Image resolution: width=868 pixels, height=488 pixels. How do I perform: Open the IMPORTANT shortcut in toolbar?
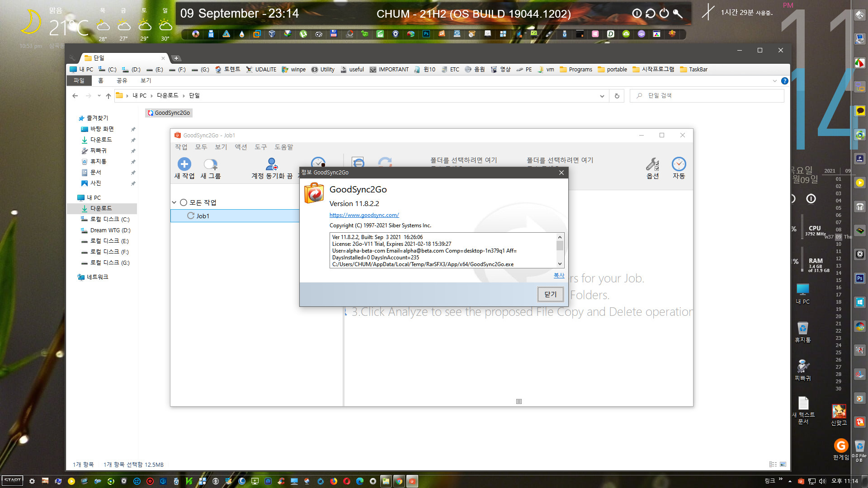pyautogui.click(x=389, y=70)
